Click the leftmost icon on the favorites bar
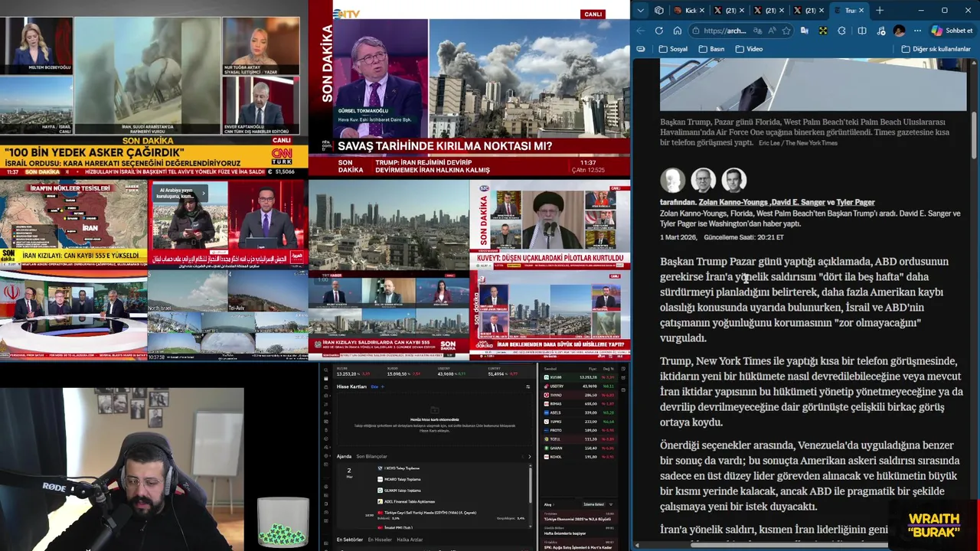This screenshot has height=551, width=980. point(641,49)
